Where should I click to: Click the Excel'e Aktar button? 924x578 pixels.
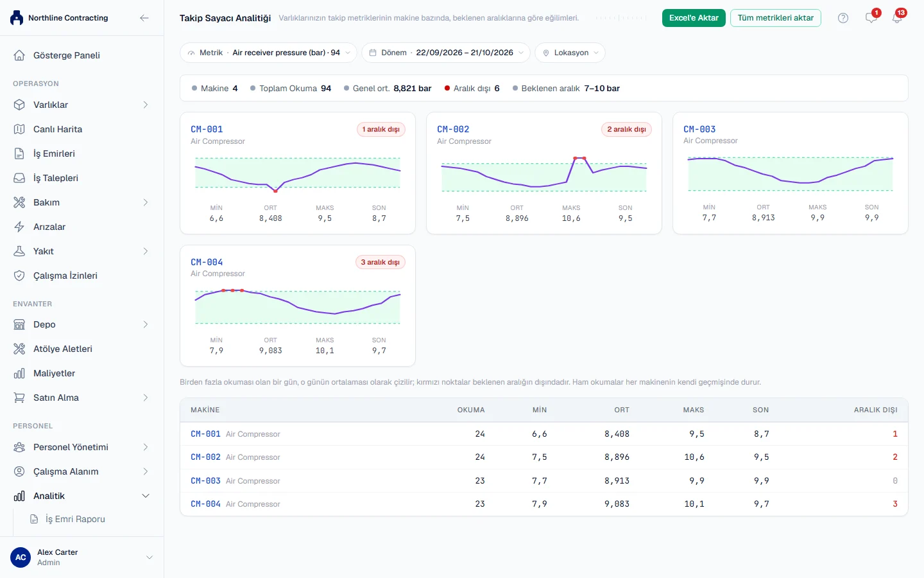[694, 18]
